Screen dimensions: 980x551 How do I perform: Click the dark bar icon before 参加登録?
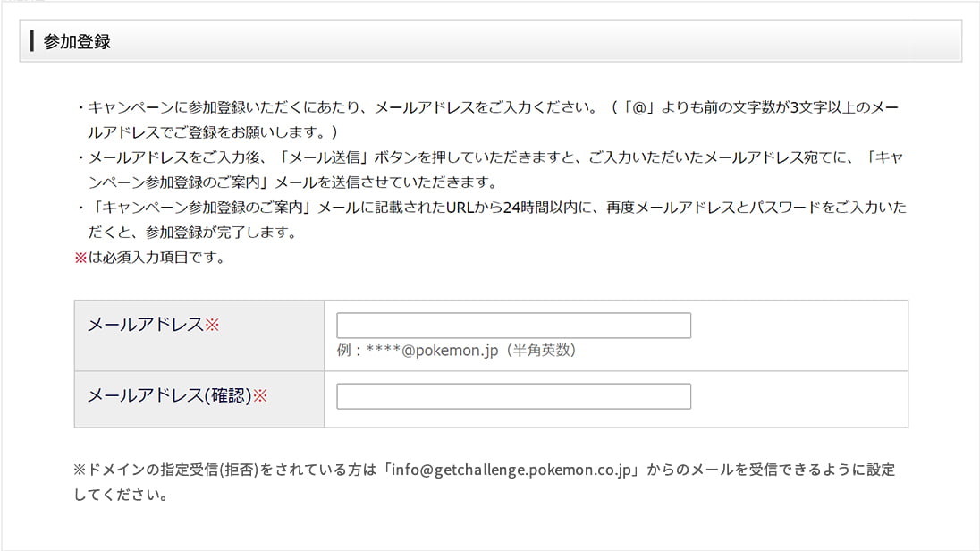click(x=32, y=41)
